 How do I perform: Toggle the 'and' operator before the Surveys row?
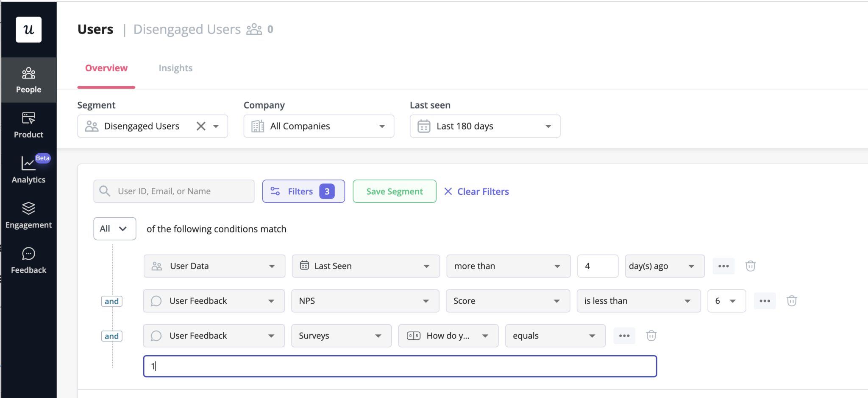click(x=111, y=336)
